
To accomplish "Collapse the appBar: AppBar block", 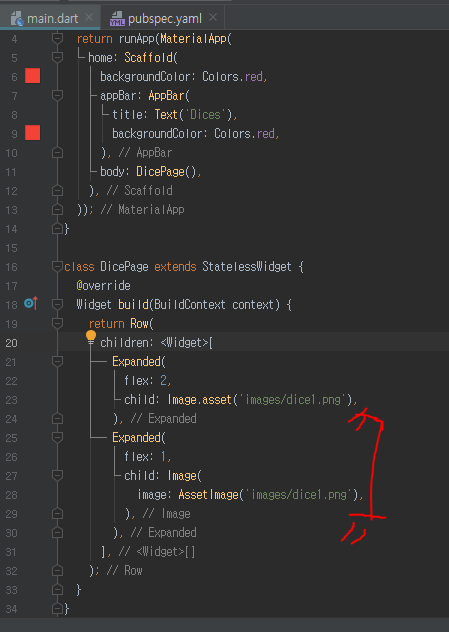I will (58, 96).
